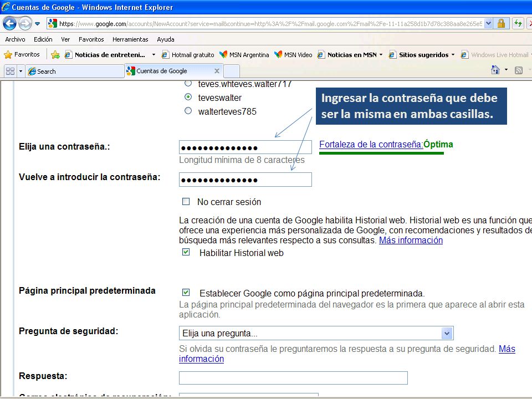Switch to the Search tab
The image size is (532, 399).
coord(75,71)
